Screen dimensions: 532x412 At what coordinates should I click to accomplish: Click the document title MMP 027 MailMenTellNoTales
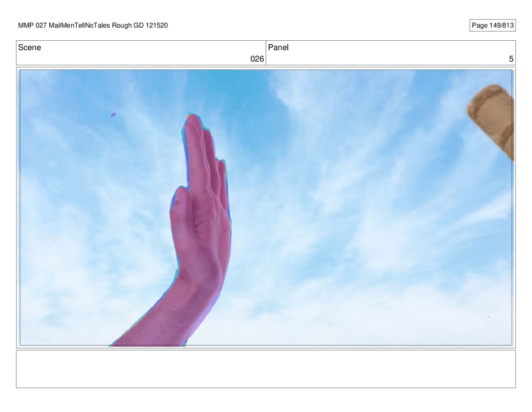coord(93,25)
